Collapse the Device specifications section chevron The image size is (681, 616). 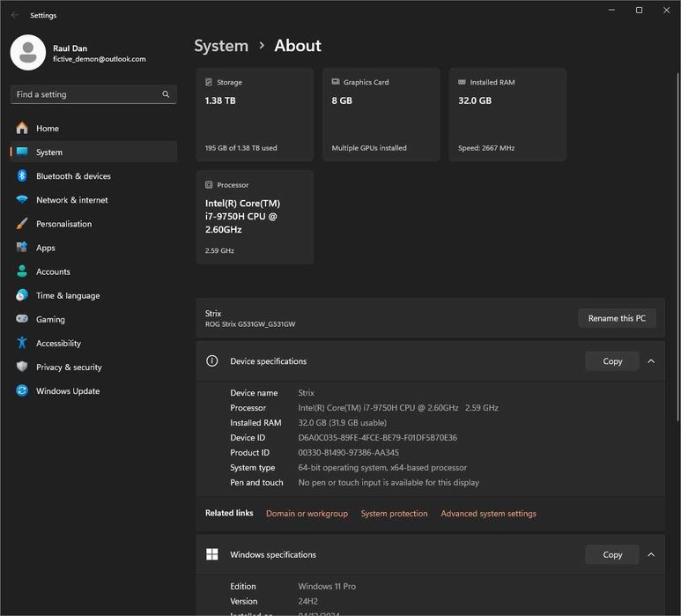coord(651,361)
